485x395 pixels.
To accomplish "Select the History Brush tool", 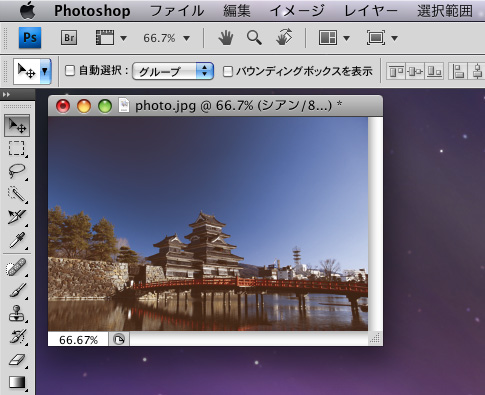I will (x=17, y=337).
